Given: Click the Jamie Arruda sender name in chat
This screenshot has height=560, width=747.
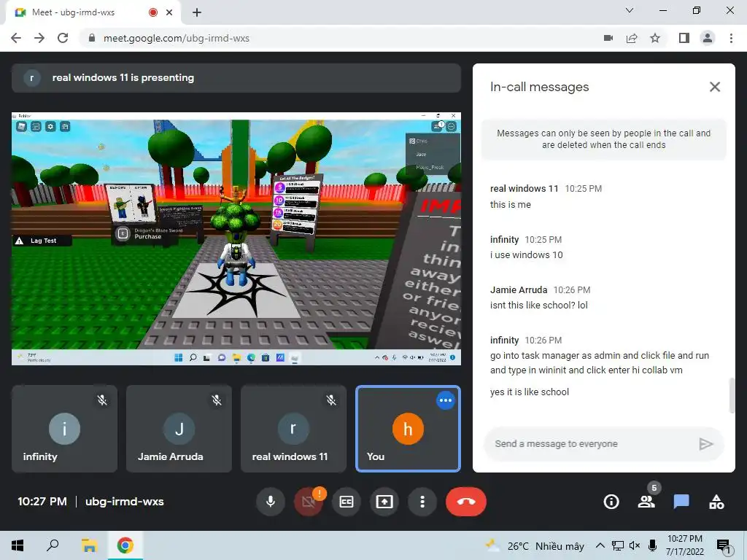Looking at the screenshot, I should tap(519, 290).
